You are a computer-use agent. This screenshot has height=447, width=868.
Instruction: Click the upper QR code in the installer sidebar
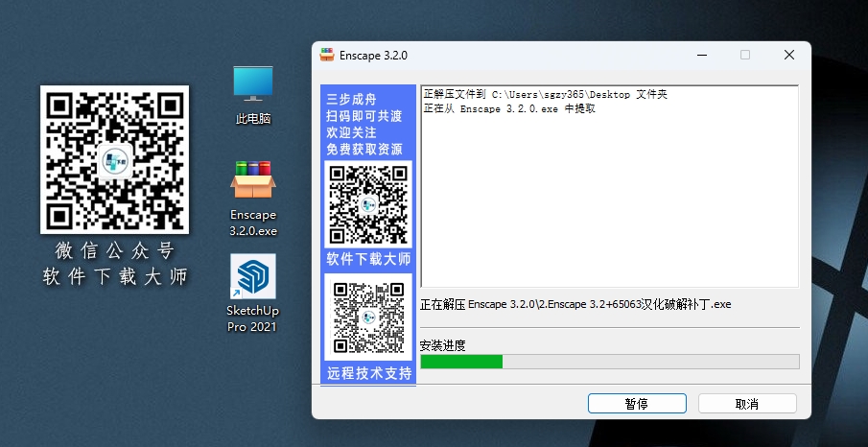[368, 204]
